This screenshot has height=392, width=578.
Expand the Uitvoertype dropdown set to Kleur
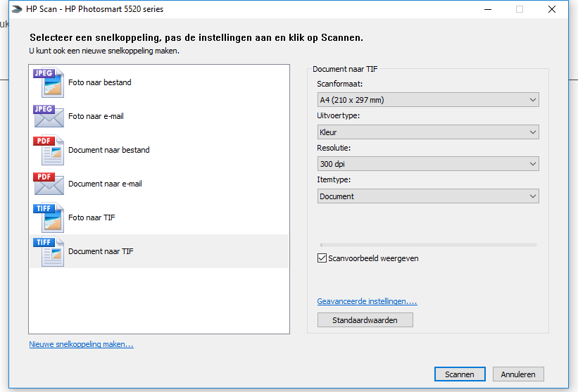[x=428, y=132]
